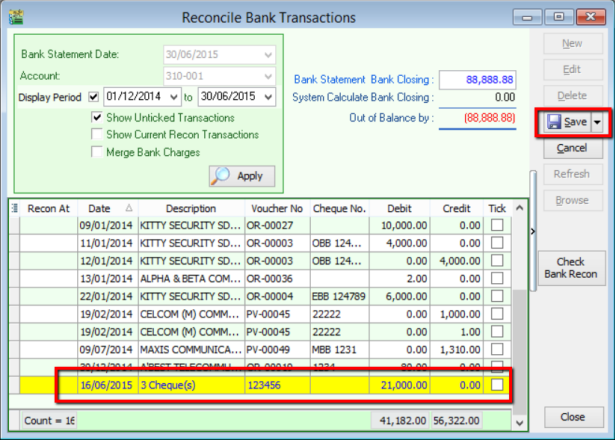Click the Save button with floppy disk icon
Image resolution: width=615 pixels, height=440 pixels.
566,121
